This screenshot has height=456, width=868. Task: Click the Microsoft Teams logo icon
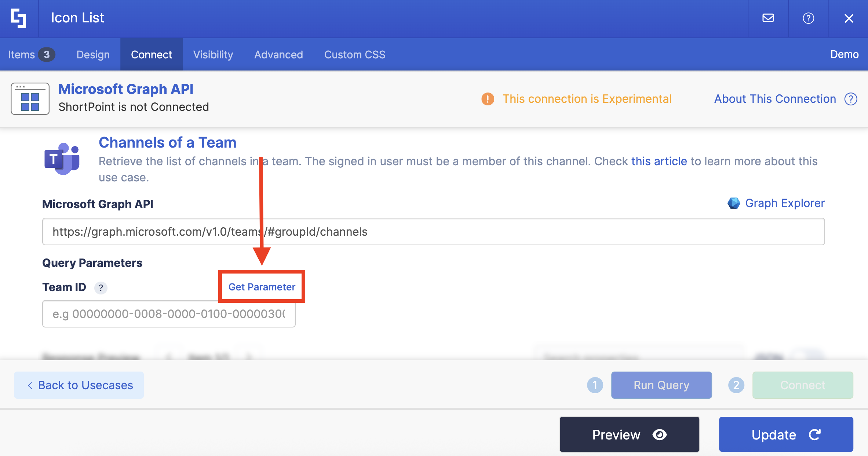click(x=62, y=159)
